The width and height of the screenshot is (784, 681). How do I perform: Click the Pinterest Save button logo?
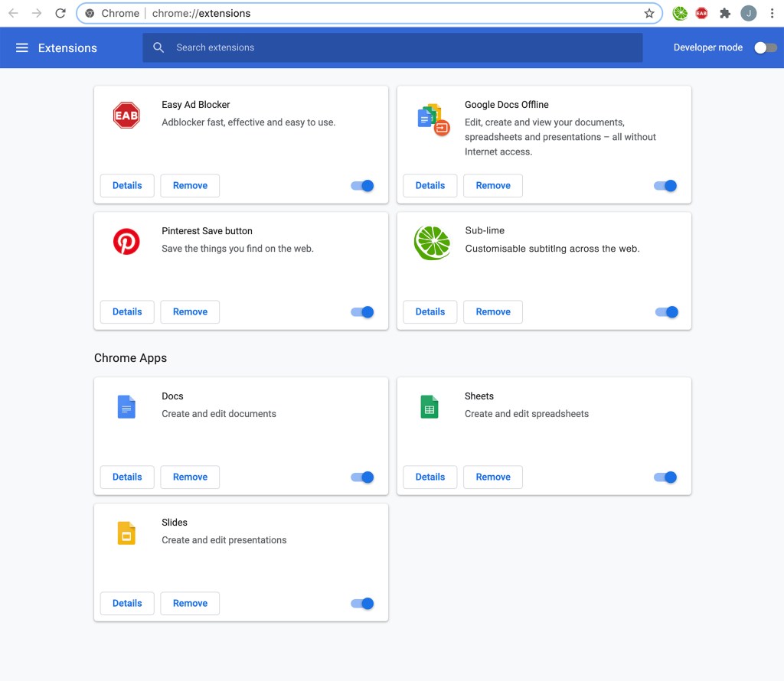(x=126, y=242)
